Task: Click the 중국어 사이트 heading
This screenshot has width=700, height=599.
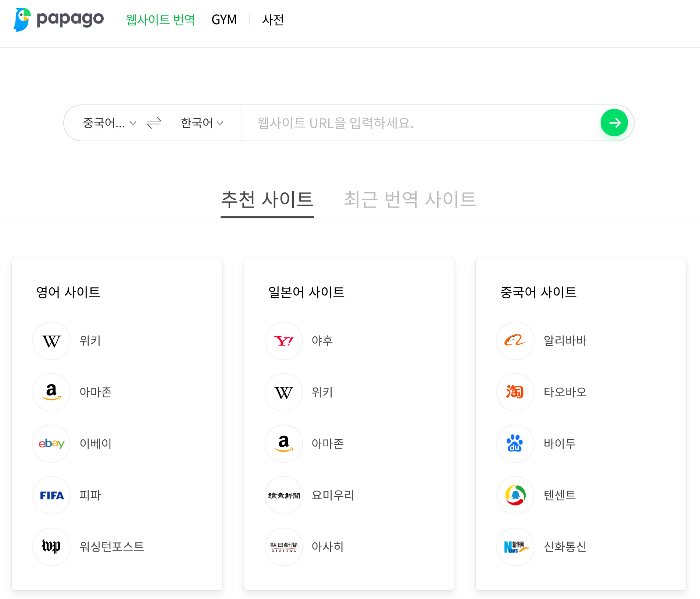Action: point(538,292)
